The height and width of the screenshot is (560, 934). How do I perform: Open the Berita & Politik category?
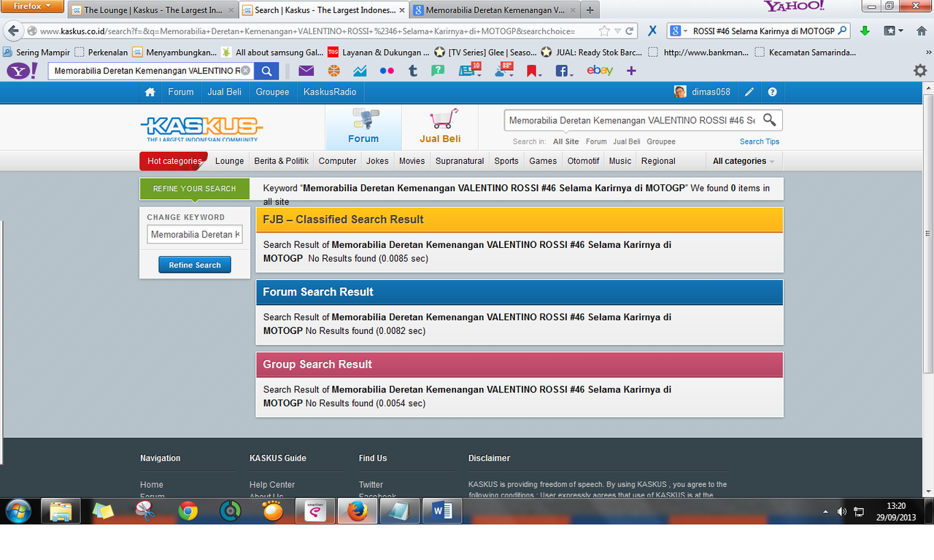click(282, 161)
